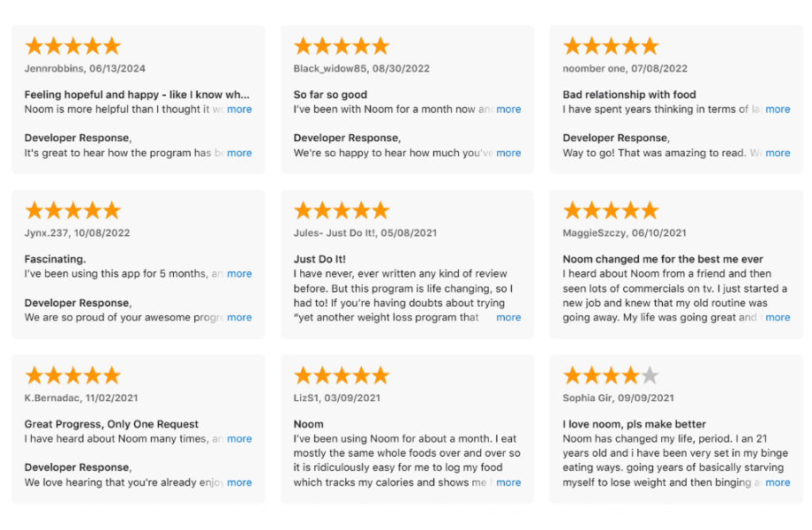Click the middle star of noomber one's rating
Image resolution: width=812 pixels, height=530 pixels.
(611, 45)
